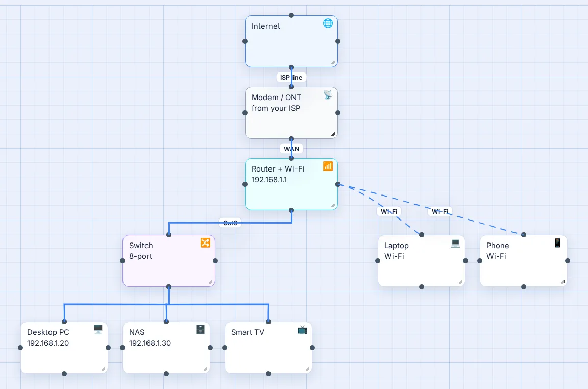Click the right connector of Phone node
This screenshot has height=389, width=588.
tap(568, 261)
